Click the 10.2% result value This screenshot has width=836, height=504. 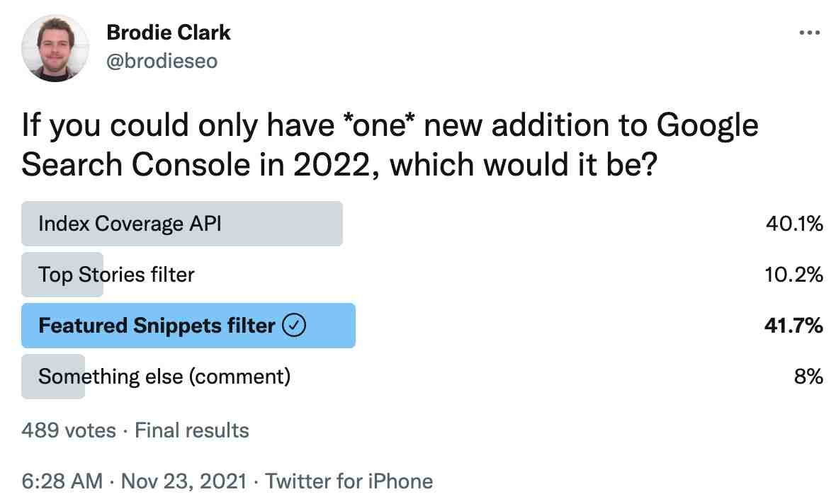[794, 275]
